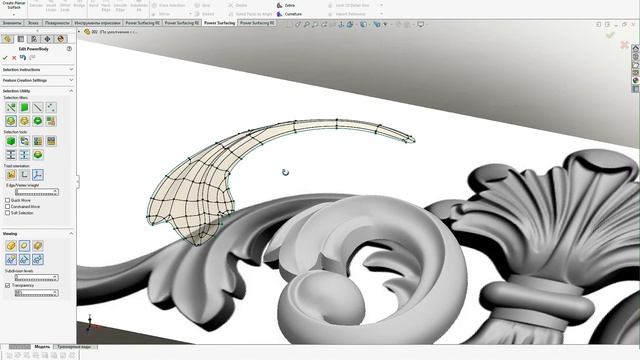Open Create Planar Surface dropdown arrow
640x360 pixels.
(14, 14)
